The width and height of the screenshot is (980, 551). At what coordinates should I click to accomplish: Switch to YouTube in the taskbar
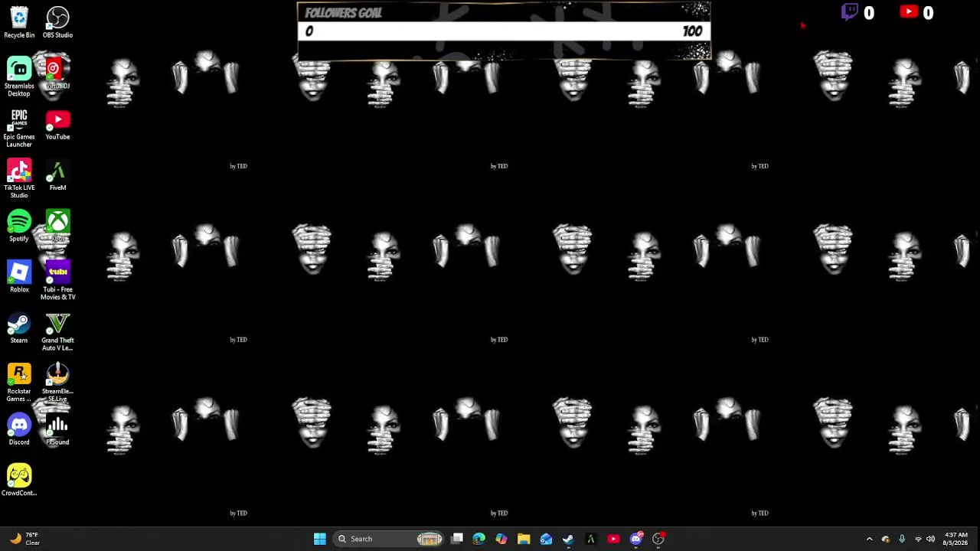pyautogui.click(x=613, y=539)
